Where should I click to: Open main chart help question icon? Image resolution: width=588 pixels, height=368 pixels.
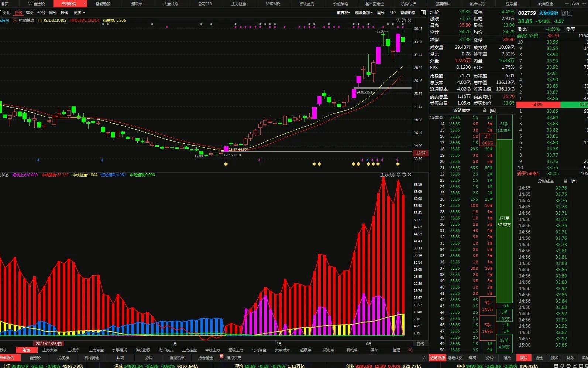pos(404,20)
